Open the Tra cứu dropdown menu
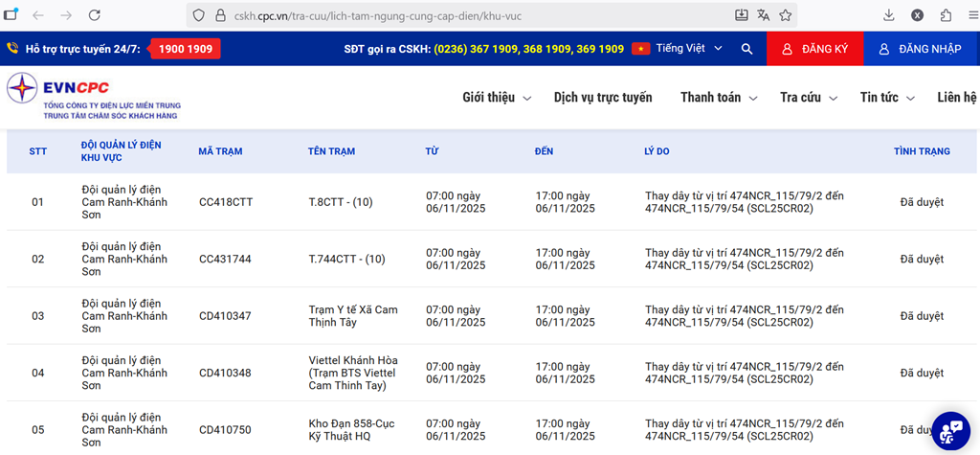Viewport: 980px width, 455px height. point(809,98)
